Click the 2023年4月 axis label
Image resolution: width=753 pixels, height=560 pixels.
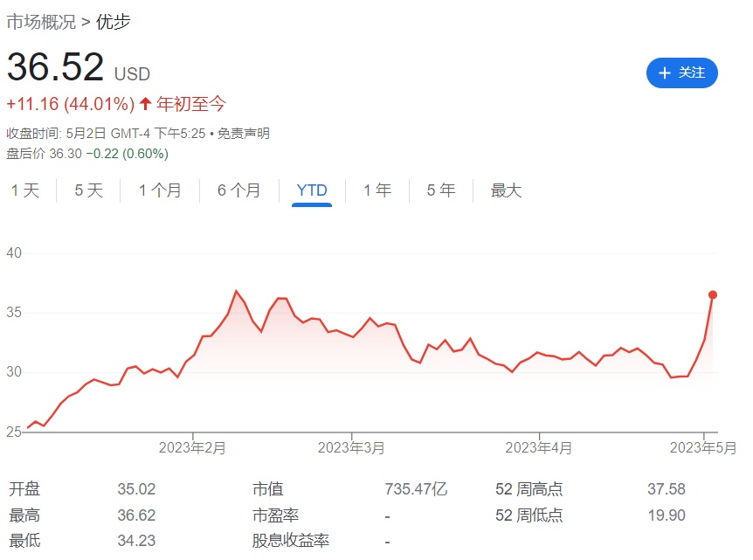539,448
